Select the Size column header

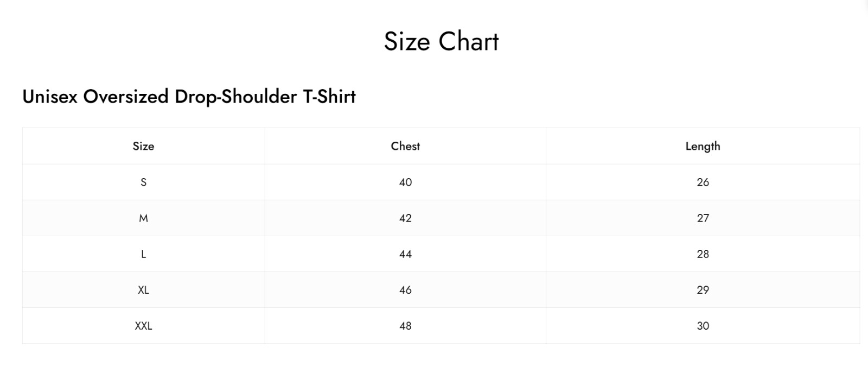tap(143, 146)
